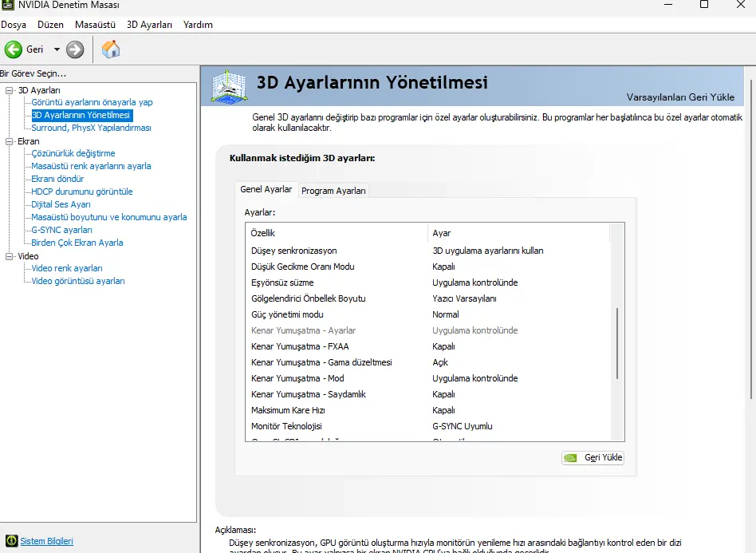
Task: Click the Geri Yükle button
Action: (x=593, y=457)
